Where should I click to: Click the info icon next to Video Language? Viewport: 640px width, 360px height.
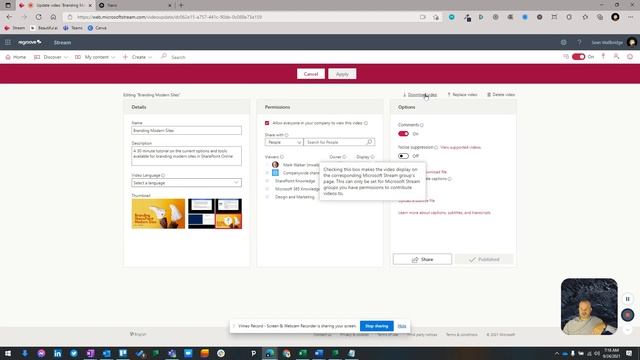[163, 176]
